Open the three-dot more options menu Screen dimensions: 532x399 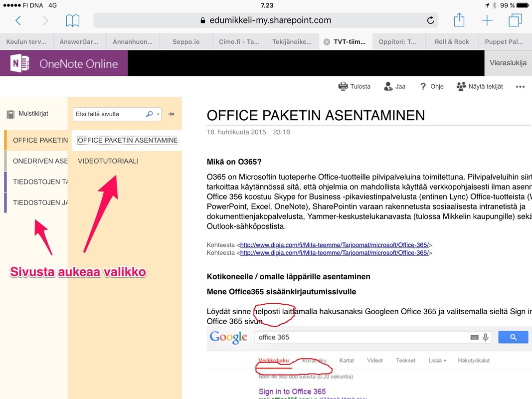520,87
